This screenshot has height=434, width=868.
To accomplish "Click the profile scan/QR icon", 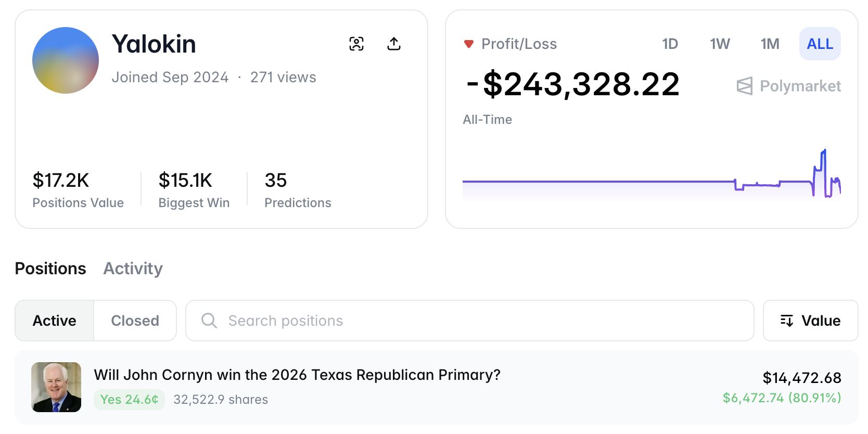I will (356, 44).
